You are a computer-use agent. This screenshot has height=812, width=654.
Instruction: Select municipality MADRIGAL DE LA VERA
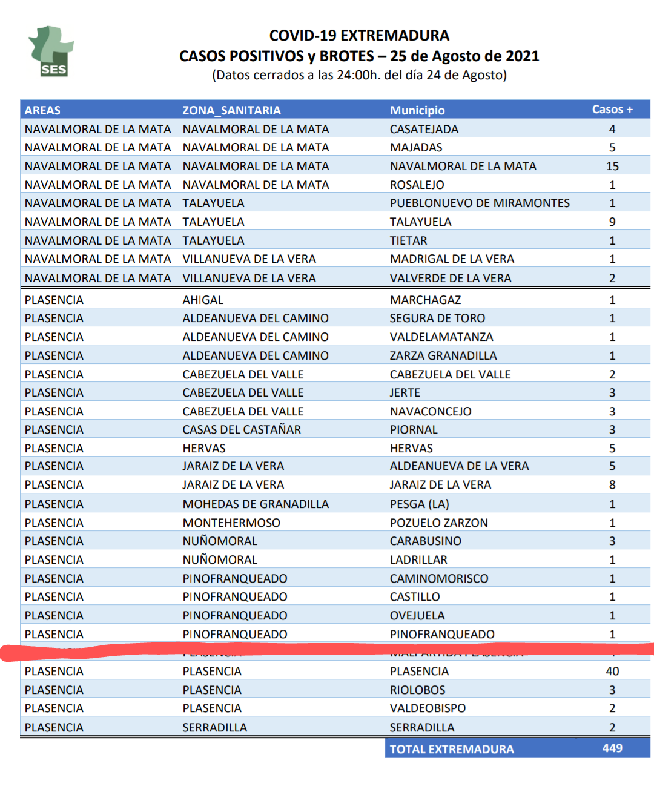(452, 259)
